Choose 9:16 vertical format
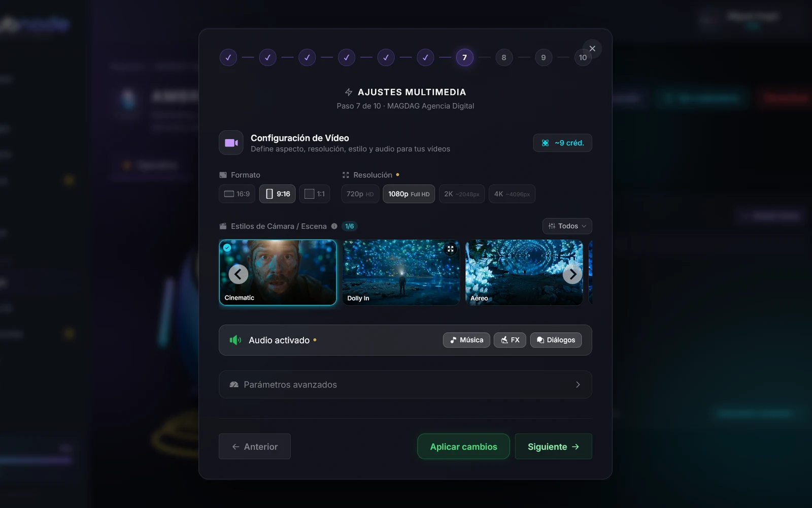 point(278,194)
